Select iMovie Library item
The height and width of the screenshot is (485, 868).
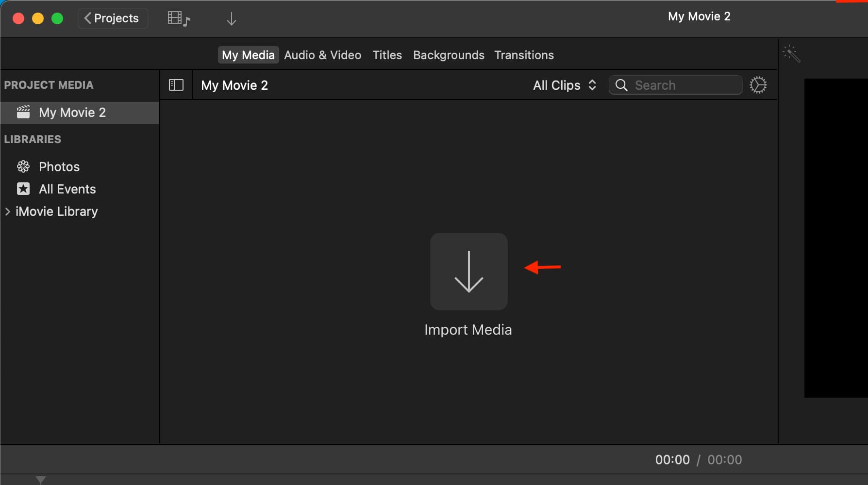coord(57,211)
